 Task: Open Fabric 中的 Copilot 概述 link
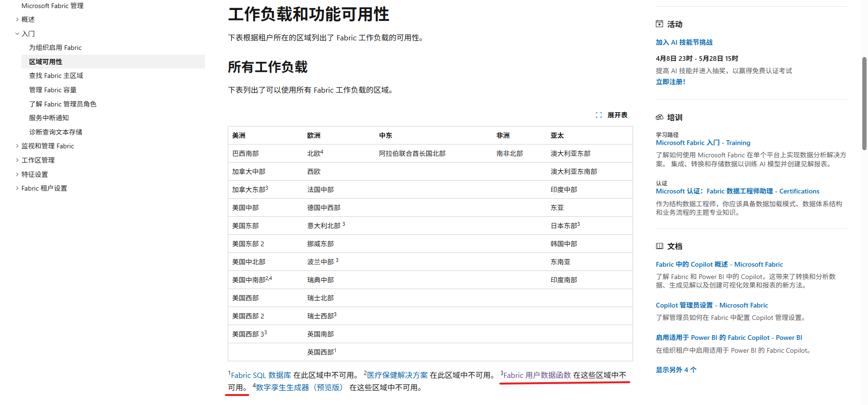(x=719, y=264)
